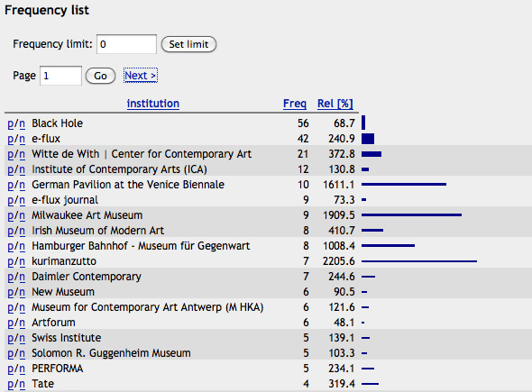Click the p link for Milwaukee Art Museum
532x392 pixels.
pyautogui.click(x=11, y=215)
